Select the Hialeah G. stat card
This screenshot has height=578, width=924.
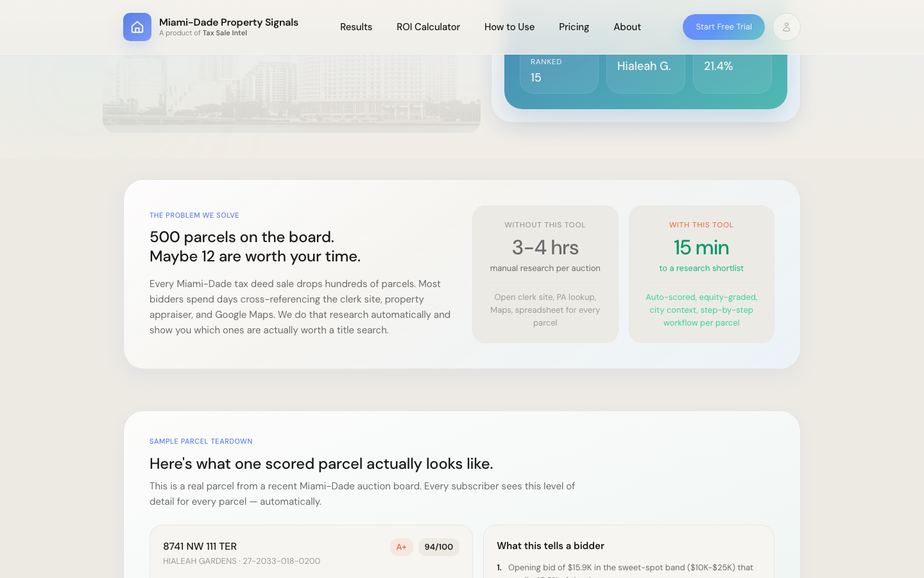645,72
